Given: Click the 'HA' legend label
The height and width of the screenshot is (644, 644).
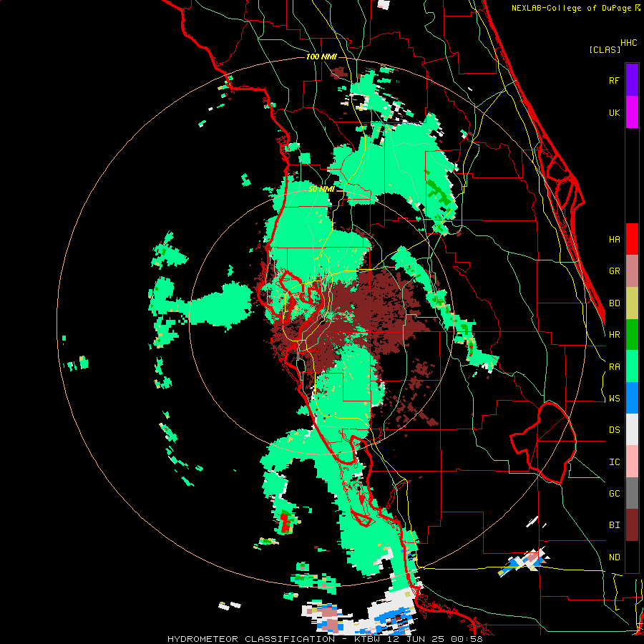Looking at the screenshot, I should [614, 240].
